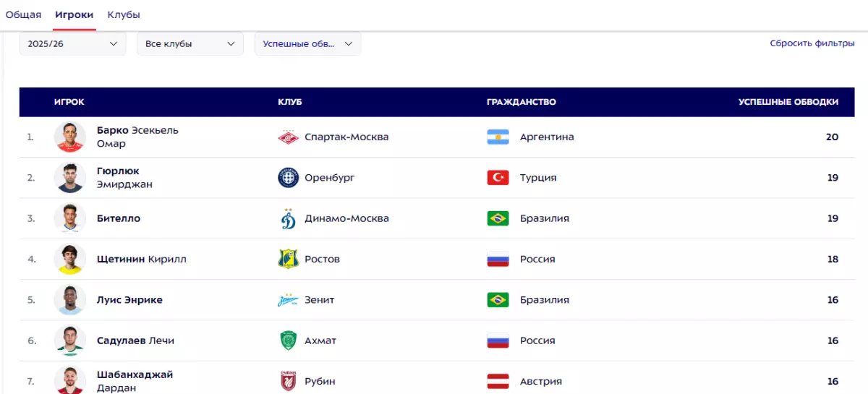Open the 2025/26 season dropdown

[x=72, y=43]
